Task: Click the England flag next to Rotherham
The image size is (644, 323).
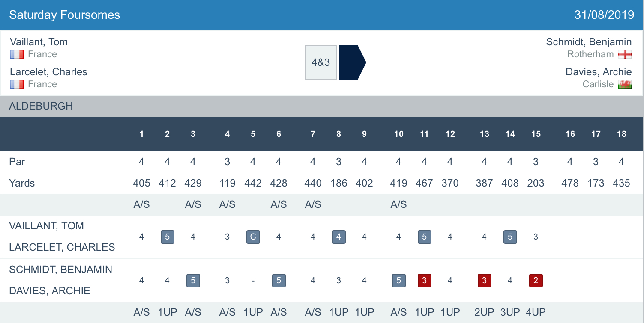Action: 625,54
